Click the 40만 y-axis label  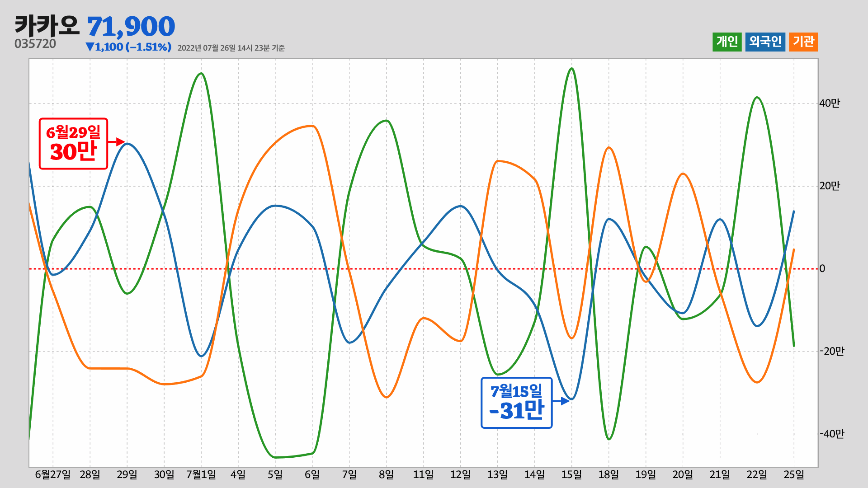(830, 103)
